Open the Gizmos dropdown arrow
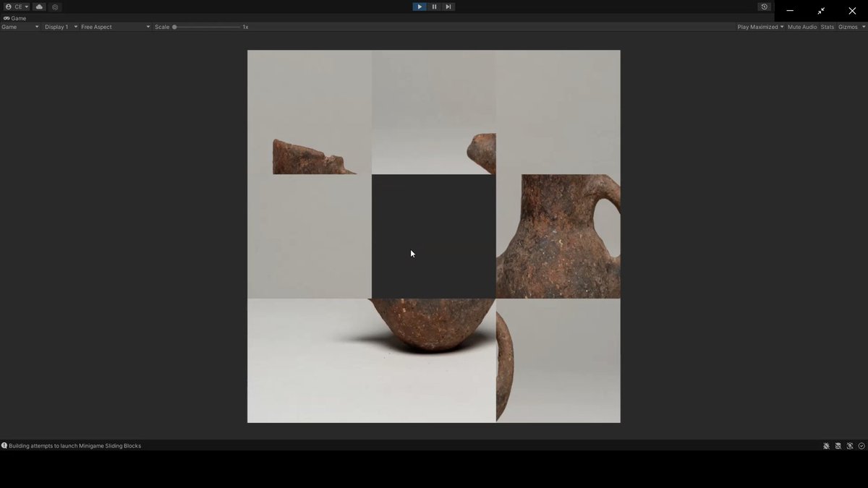Image resolution: width=868 pixels, height=488 pixels. 862,27
